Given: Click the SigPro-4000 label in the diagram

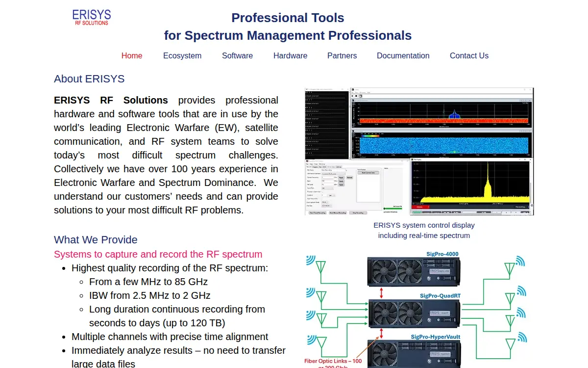Looking at the screenshot, I should 442,254.
